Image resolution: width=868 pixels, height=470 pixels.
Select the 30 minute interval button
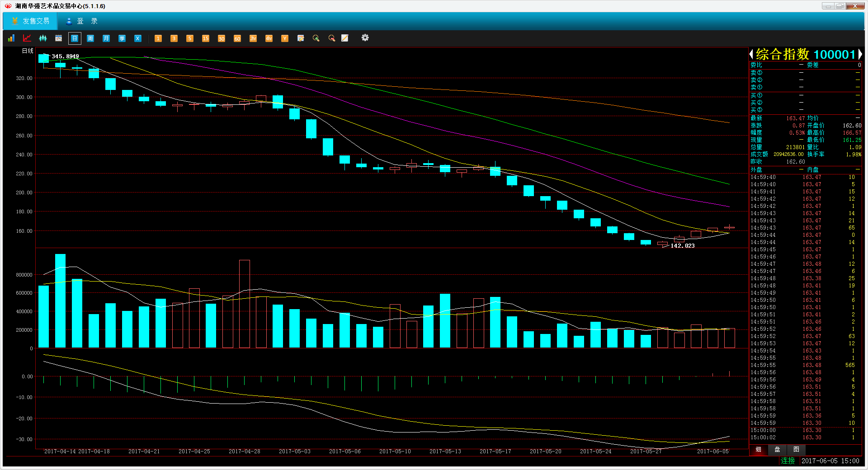click(x=222, y=38)
